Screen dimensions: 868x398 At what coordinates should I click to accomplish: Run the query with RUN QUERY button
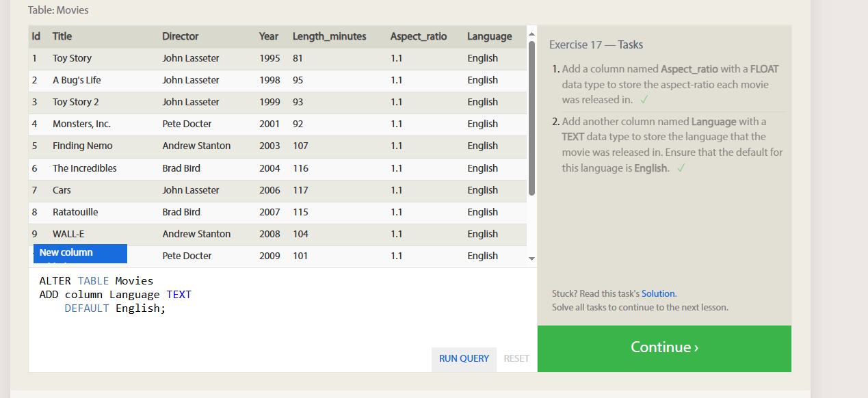point(464,359)
